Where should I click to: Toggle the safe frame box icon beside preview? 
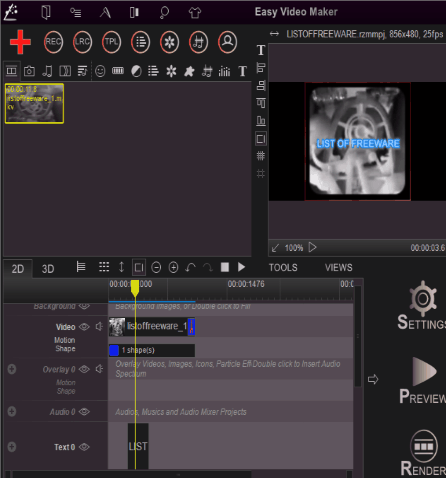261,139
